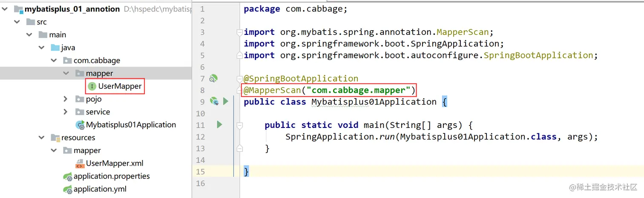Click the blue java source folder icon
This screenshot has height=198, width=644.
pyautogui.click(x=55, y=48)
